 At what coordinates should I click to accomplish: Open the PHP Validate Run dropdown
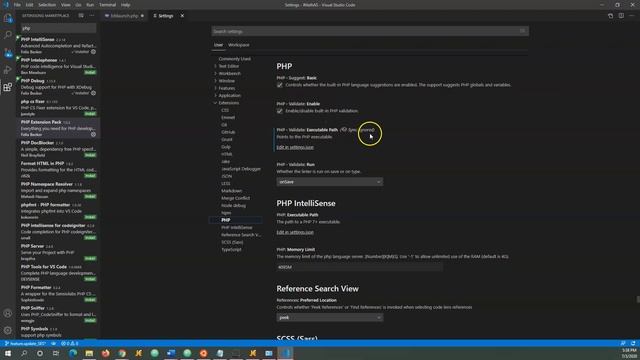(330, 182)
